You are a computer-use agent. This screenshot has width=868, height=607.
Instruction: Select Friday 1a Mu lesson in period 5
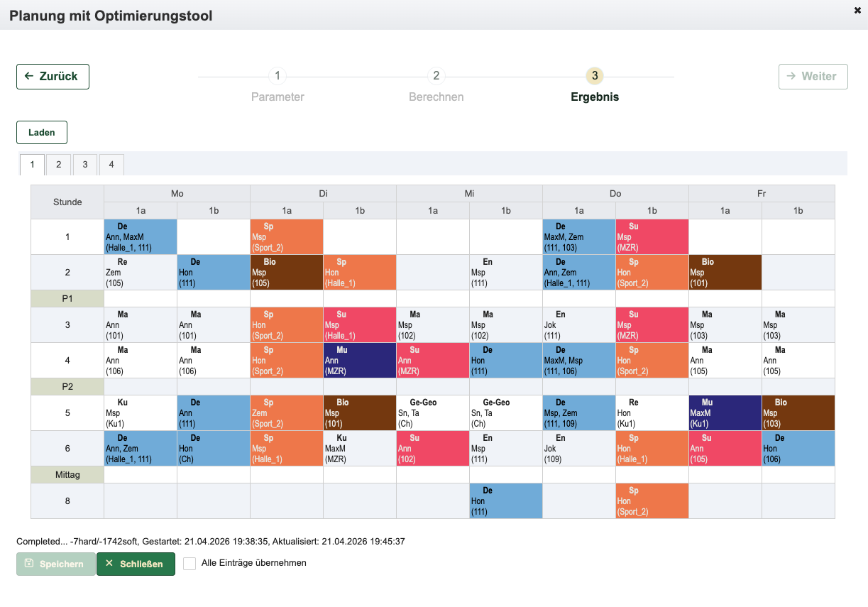[725, 413]
